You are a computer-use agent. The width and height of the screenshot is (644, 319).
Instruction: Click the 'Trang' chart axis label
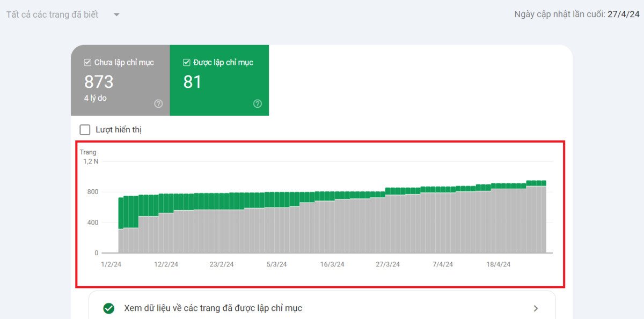[x=88, y=152]
